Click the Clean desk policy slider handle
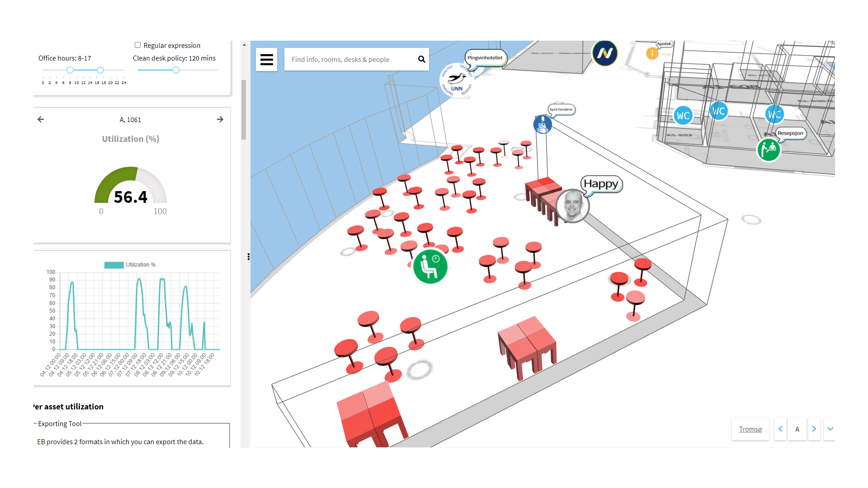Viewport: 868px width, 488px height. pyautogui.click(x=176, y=70)
